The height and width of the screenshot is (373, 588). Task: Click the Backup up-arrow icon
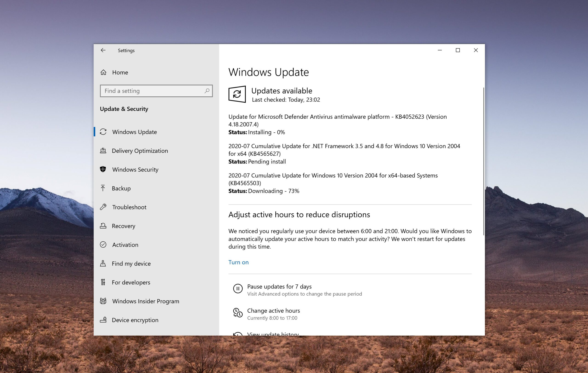point(103,188)
